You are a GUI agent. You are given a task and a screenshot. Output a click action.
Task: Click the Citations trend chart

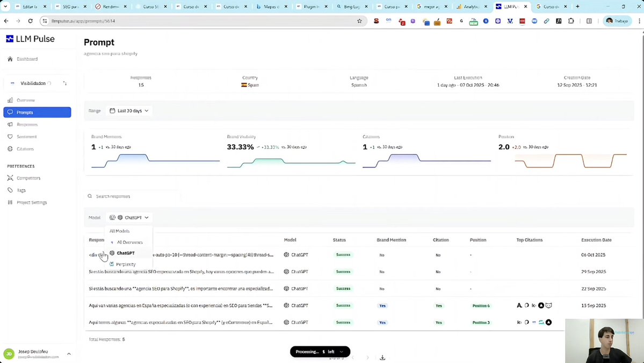pos(426,161)
